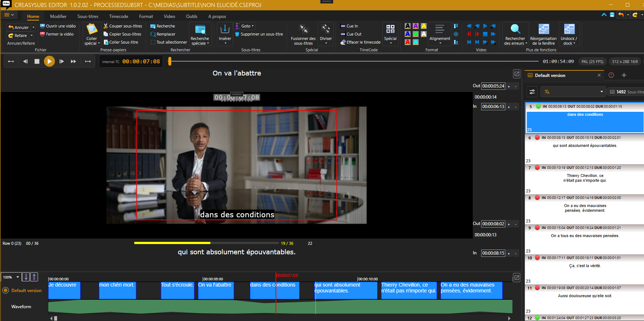
Task: Open the Goto dropdown
Action: click(x=245, y=26)
